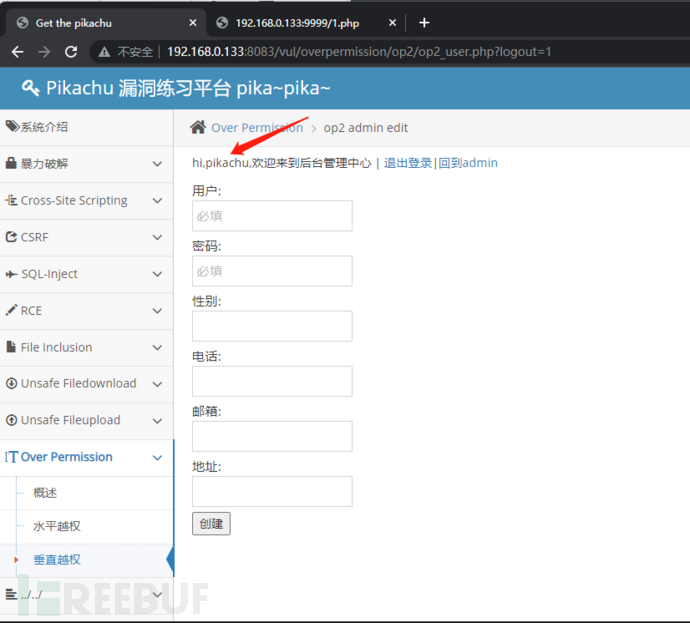Expand the SQL-Inject chevron
690x623 pixels.
[x=157, y=274]
